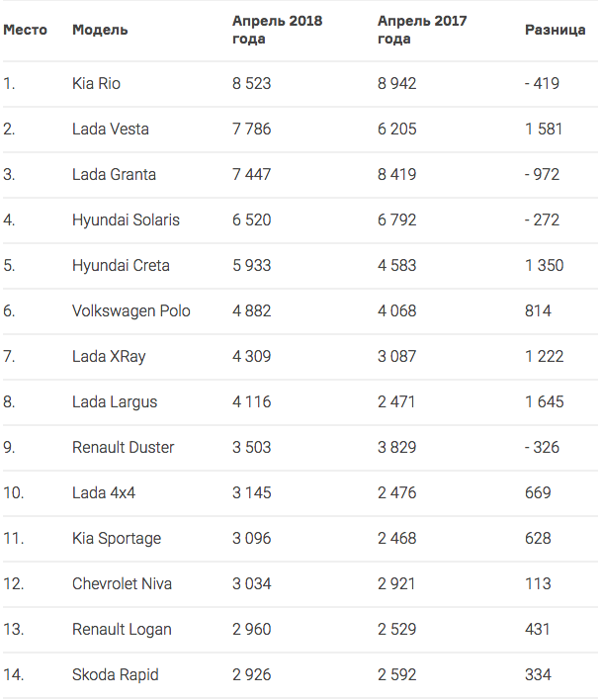Click Lada Largus difference value 1 645
The height and width of the screenshot is (700, 601).
pyautogui.click(x=545, y=401)
